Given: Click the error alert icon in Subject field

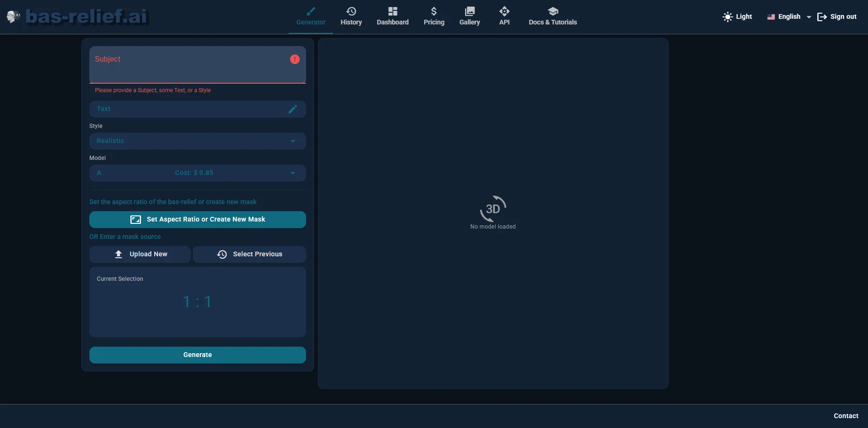Looking at the screenshot, I should [x=295, y=59].
